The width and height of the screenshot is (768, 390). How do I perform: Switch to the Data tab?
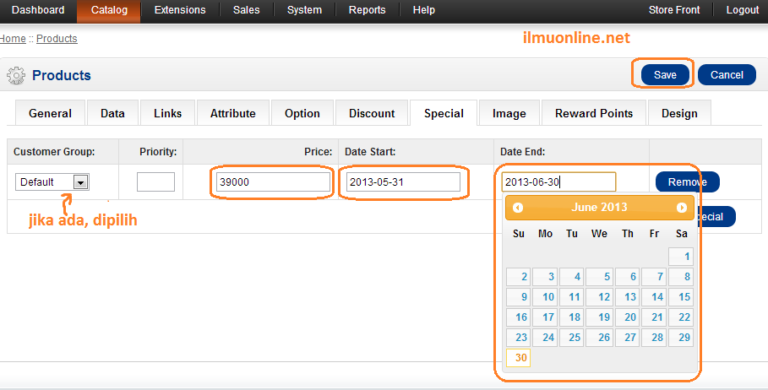112,113
